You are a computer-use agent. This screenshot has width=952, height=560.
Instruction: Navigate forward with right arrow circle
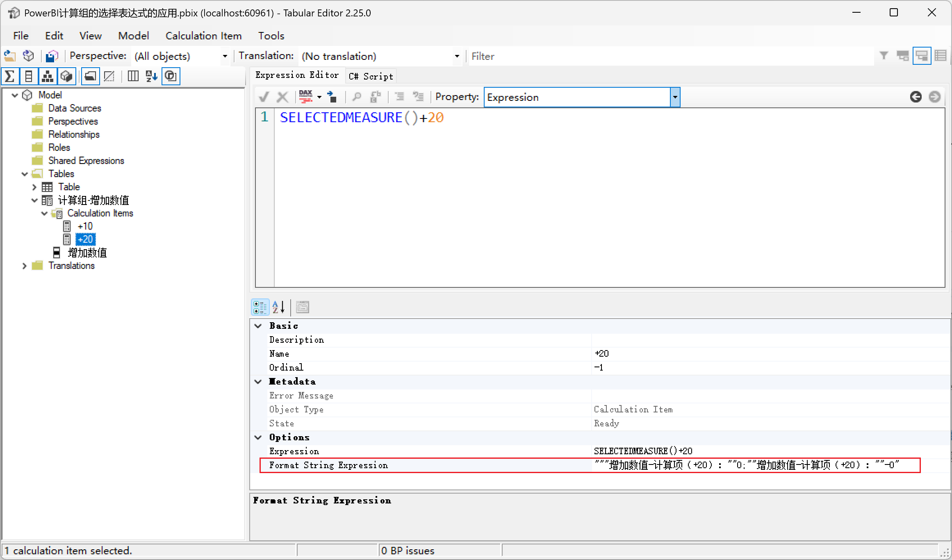[935, 97]
